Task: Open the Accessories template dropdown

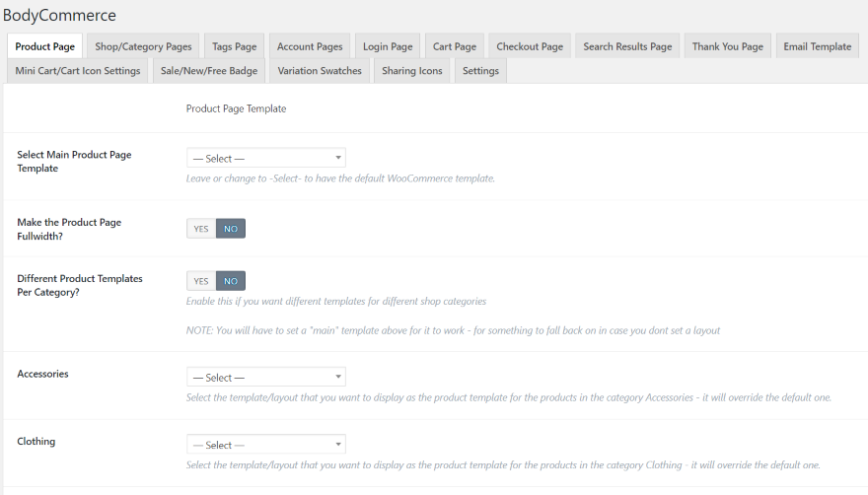Action: click(x=266, y=377)
